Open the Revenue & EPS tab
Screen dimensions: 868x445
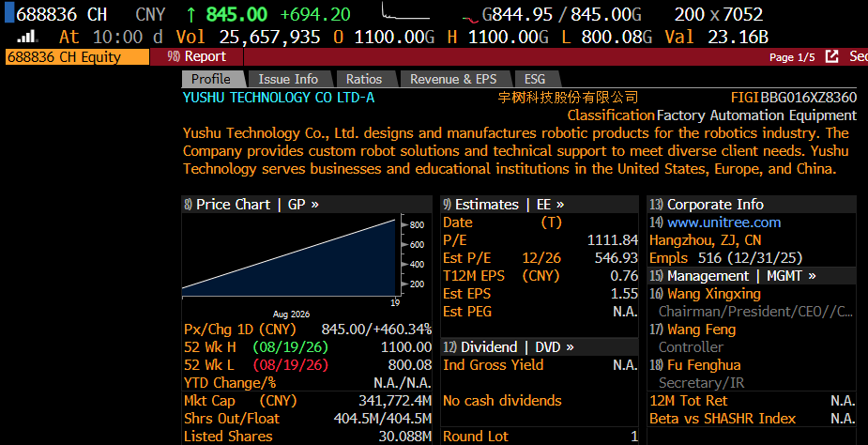[453, 79]
